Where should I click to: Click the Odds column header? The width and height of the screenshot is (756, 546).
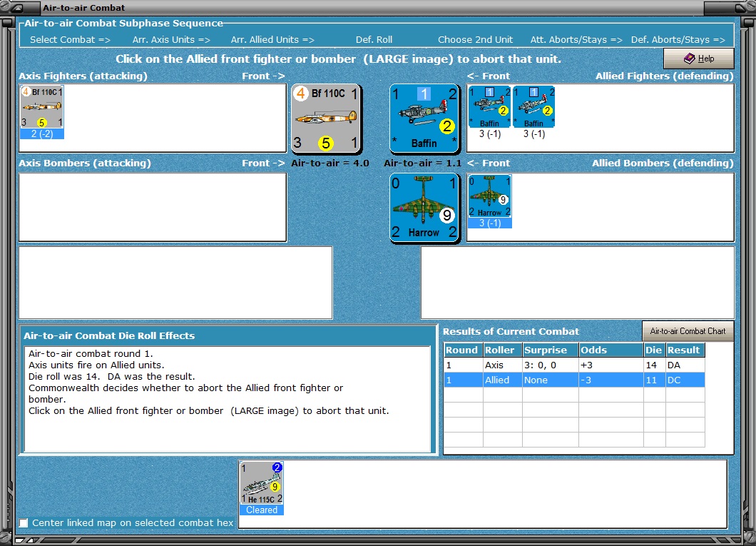(x=611, y=350)
